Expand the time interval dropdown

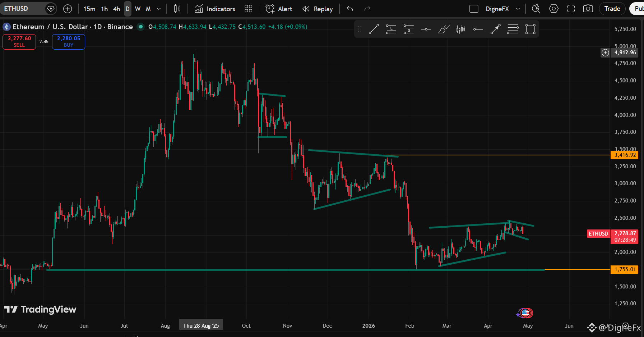pos(159,9)
